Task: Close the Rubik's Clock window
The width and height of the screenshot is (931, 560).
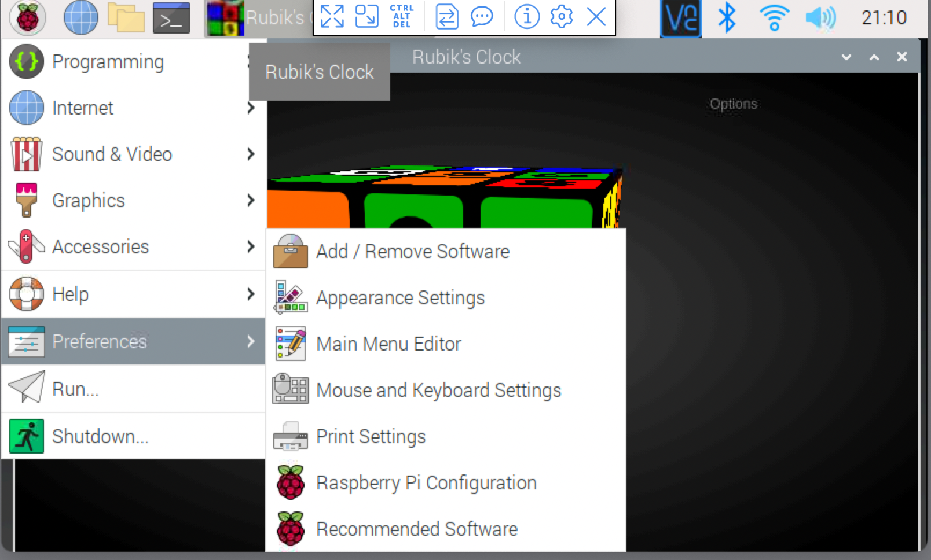Action: pos(901,57)
